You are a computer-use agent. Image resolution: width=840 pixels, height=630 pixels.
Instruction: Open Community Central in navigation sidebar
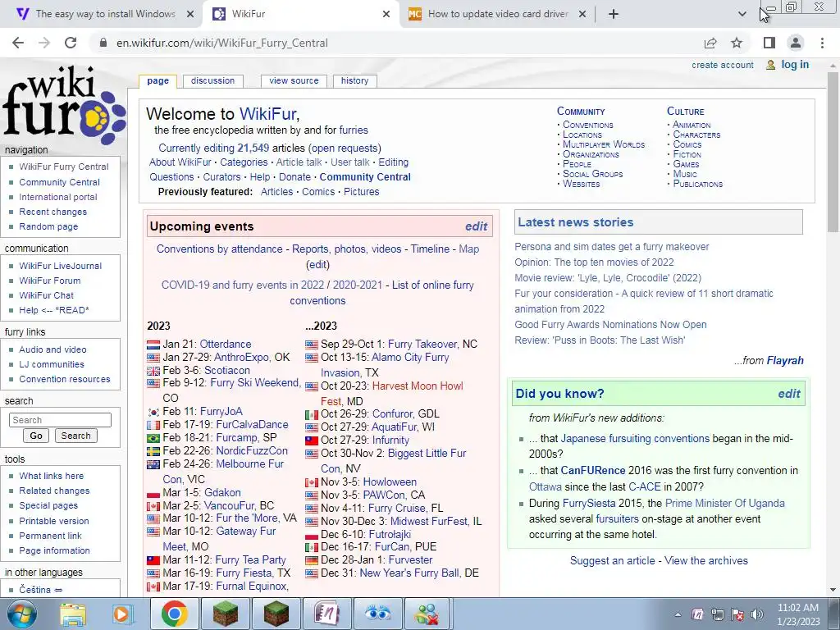tap(59, 182)
